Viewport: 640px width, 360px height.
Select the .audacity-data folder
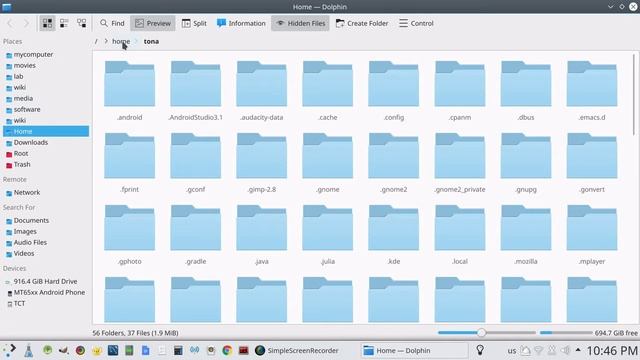[262, 91]
